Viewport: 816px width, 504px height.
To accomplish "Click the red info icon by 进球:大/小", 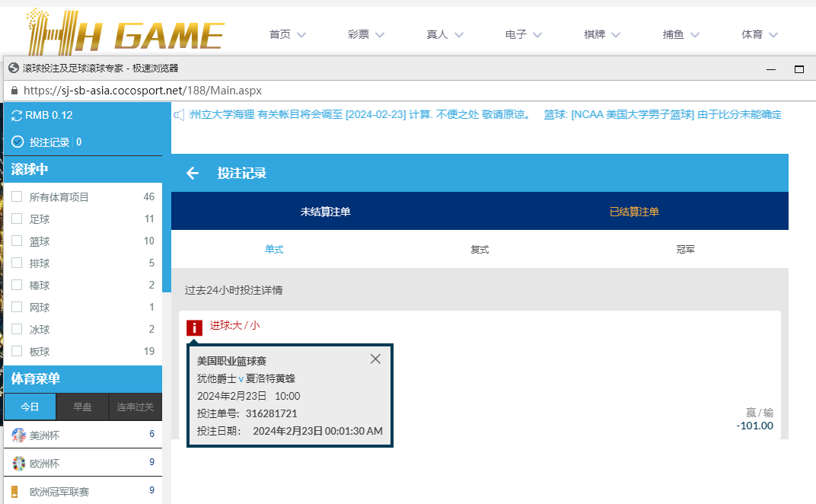I will [x=194, y=328].
